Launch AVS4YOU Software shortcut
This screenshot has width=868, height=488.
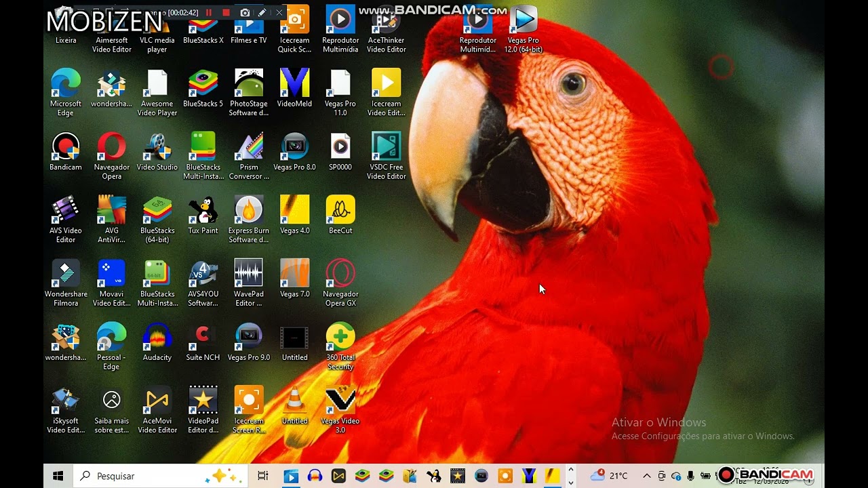tap(203, 283)
